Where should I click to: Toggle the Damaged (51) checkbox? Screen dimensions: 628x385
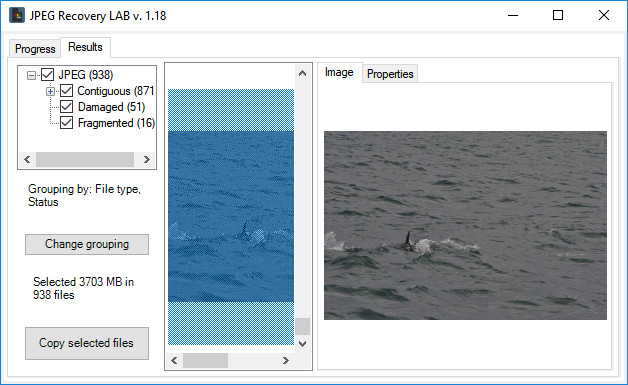(66, 107)
